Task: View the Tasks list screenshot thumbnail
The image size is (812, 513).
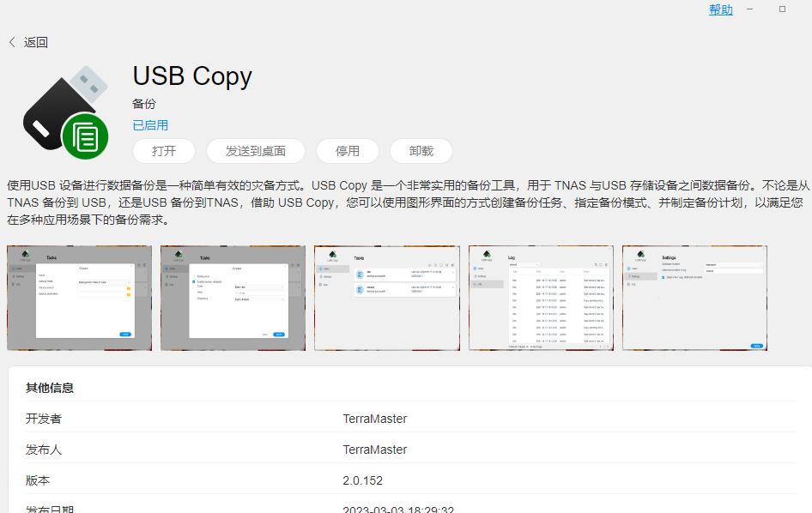Action: click(386, 297)
